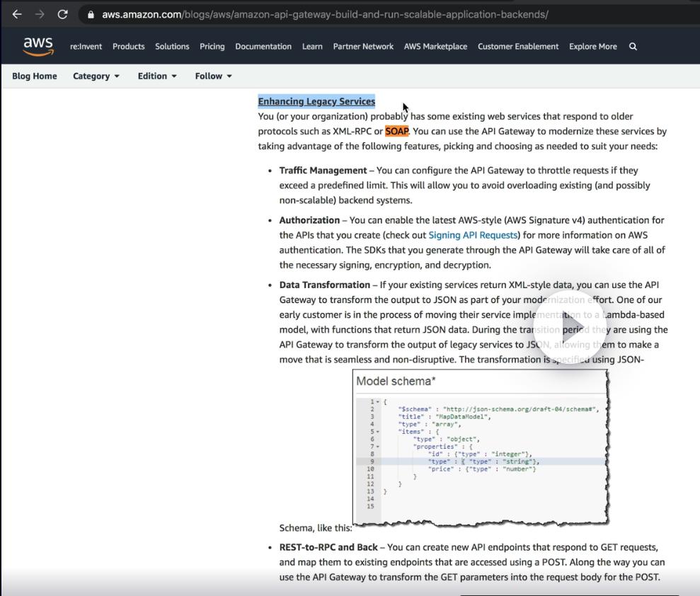Click the Data Transformation bold term
The image size is (700, 596).
click(x=325, y=285)
